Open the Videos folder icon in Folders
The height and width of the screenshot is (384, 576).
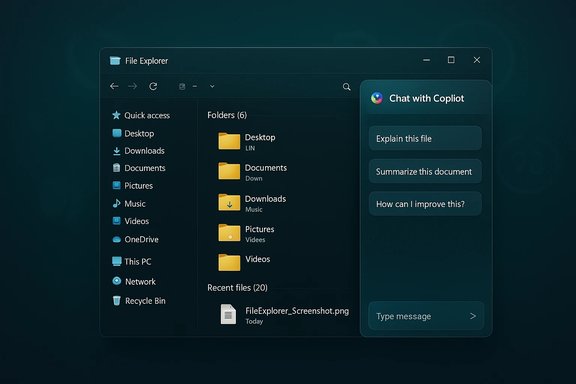[229, 262]
